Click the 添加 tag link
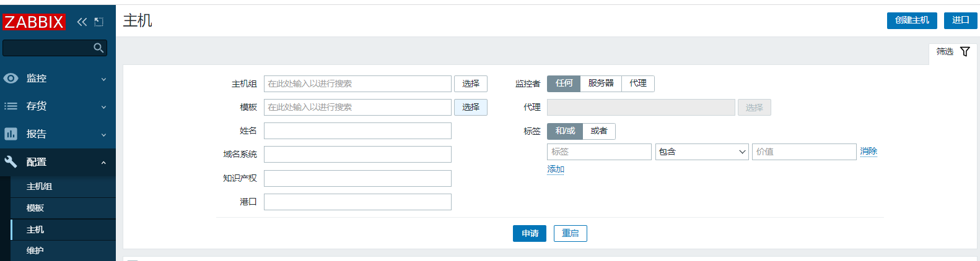This screenshot has height=261, width=980. (556, 169)
